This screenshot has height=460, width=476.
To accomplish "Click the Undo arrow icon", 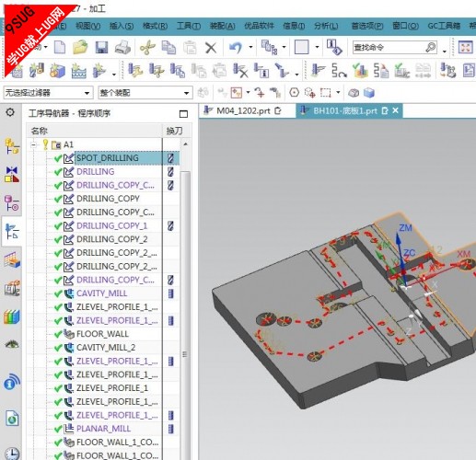I will 236,48.
